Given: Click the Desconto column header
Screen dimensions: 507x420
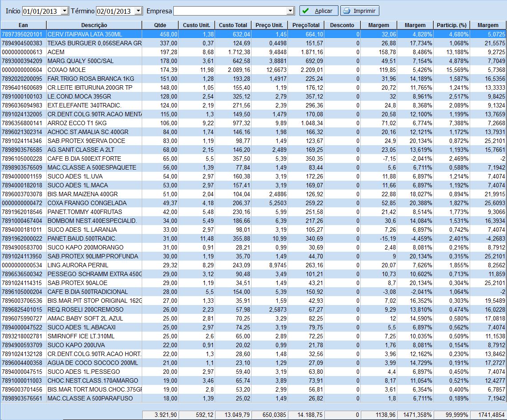Looking at the screenshot, I should 342,25.
